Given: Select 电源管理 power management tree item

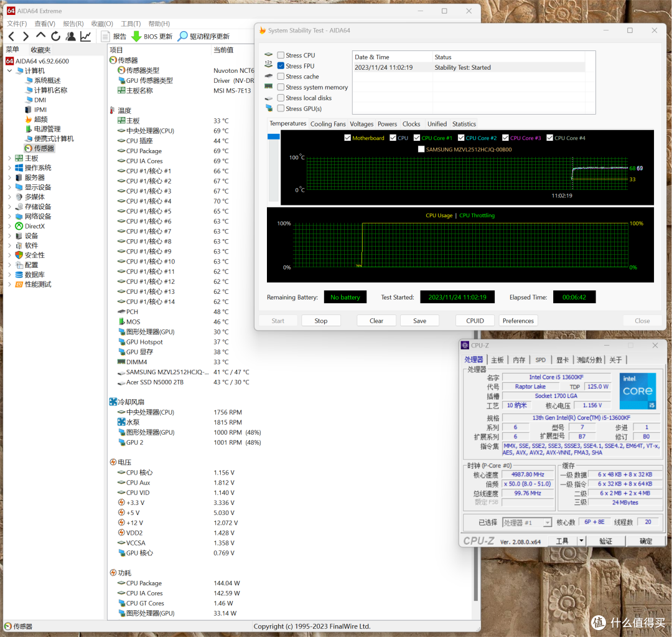Looking at the screenshot, I should coord(47,129).
